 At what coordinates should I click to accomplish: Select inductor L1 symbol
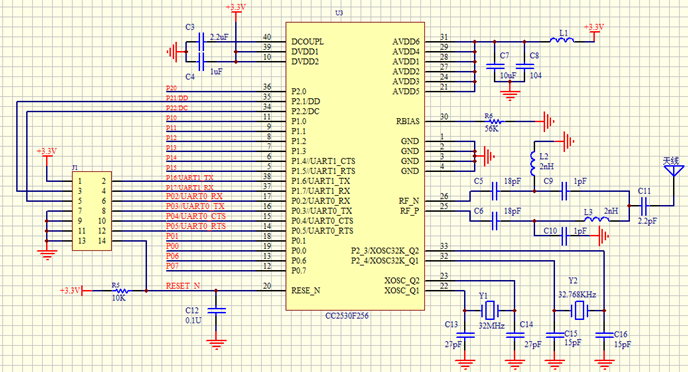pyautogui.click(x=562, y=40)
